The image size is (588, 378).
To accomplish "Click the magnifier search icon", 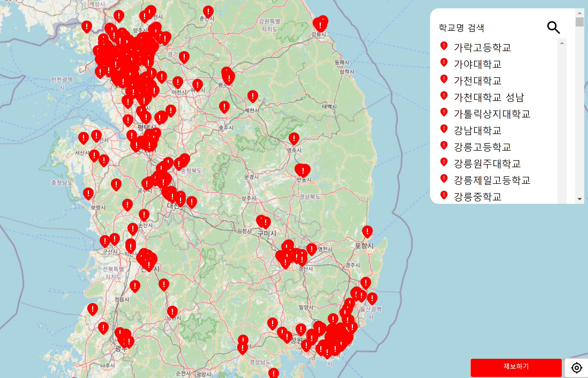I will point(553,28).
